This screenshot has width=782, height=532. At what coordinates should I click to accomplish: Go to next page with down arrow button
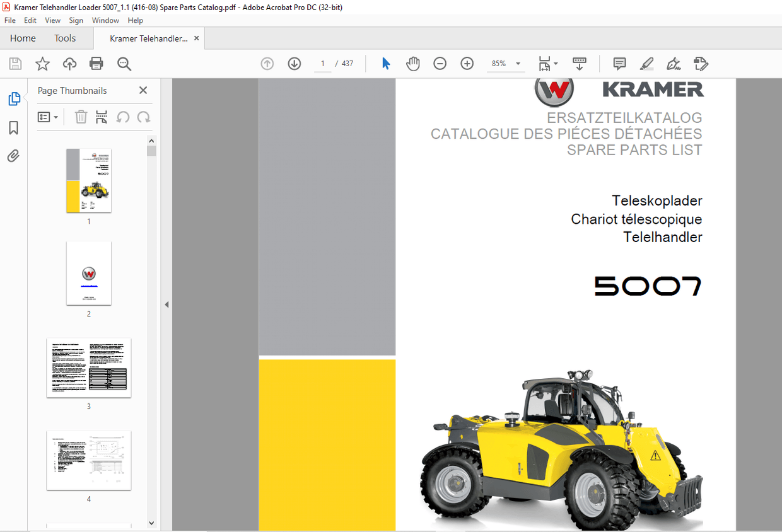tap(294, 63)
